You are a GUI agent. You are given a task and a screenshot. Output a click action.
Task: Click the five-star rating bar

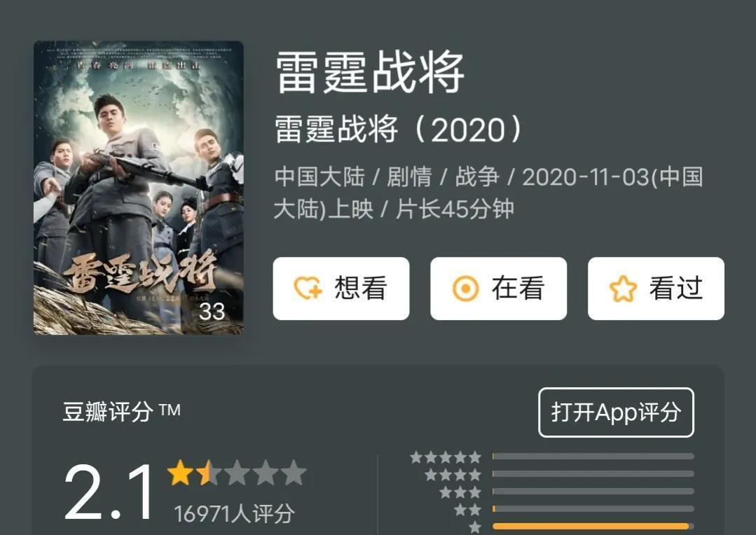593,457
